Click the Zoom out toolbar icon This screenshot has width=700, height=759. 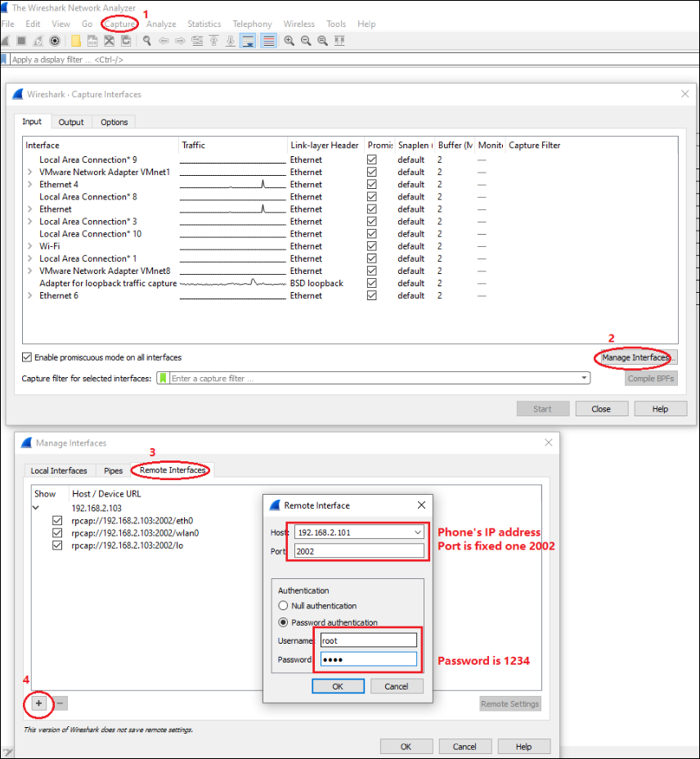click(306, 41)
